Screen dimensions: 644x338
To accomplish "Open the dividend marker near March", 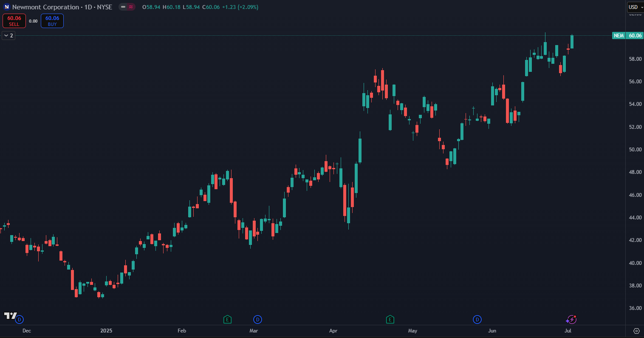I will (257, 319).
